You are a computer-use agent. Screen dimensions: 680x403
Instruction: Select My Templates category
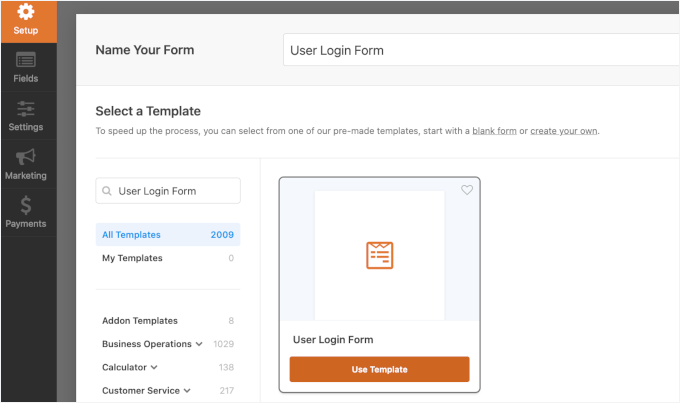[132, 258]
